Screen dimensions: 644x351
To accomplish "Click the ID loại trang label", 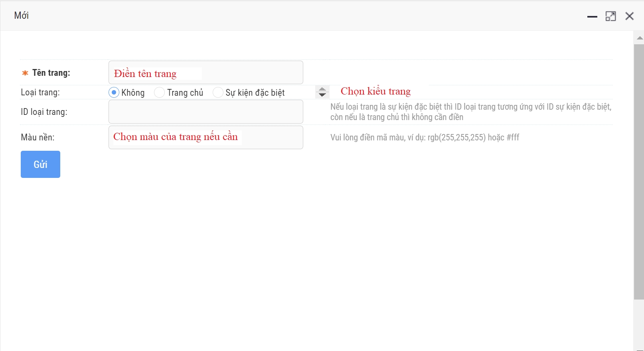I will pos(44,112).
